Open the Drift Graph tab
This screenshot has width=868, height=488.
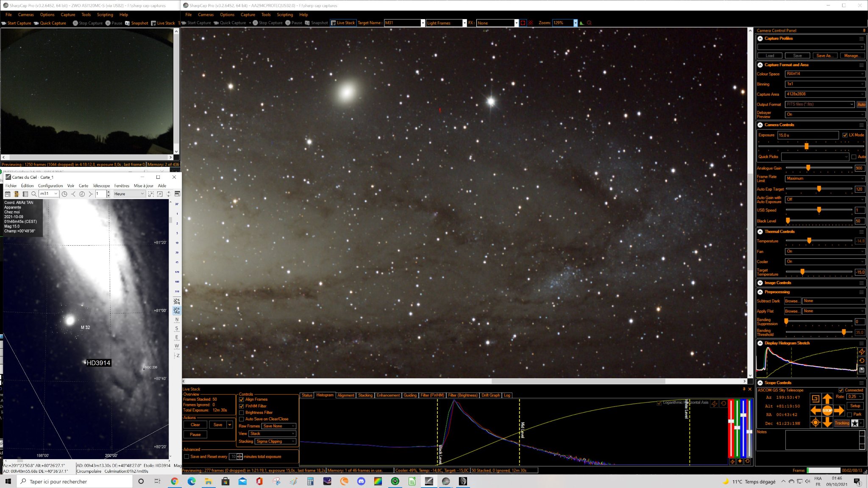pyautogui.click(x=490, y=395)
